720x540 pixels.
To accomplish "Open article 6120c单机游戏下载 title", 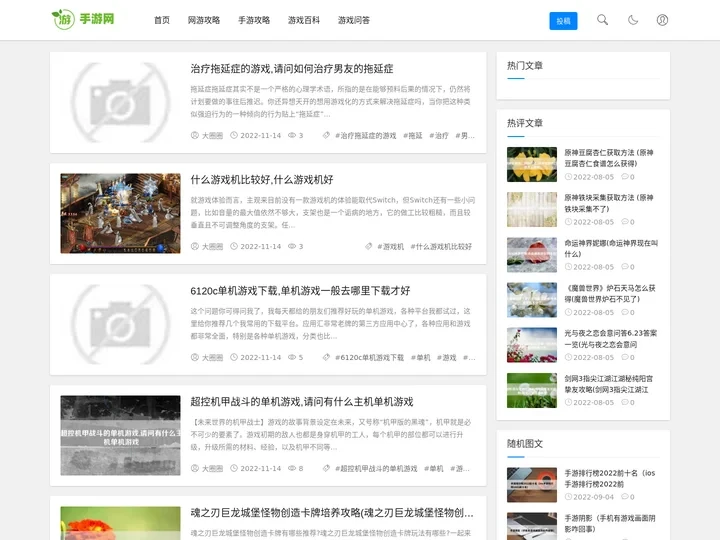I will coord(300,291).
